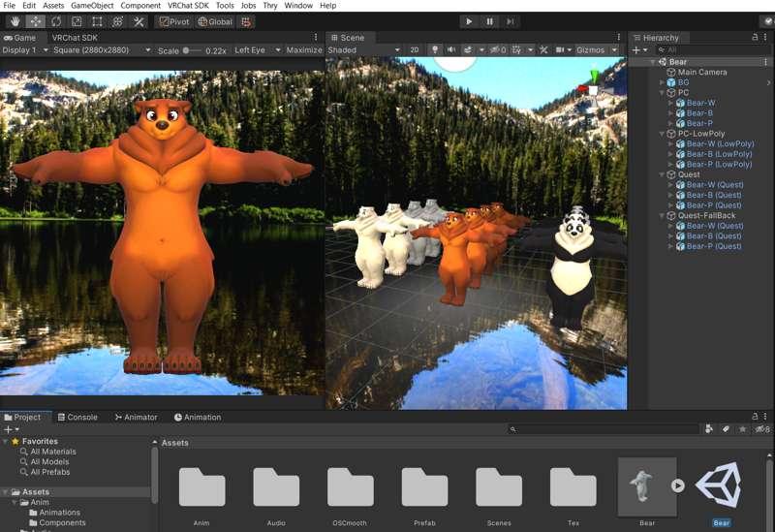775x532 pixels.
Task: Step one frame forward
Action: pyautogui.click(x=511, y=21)
